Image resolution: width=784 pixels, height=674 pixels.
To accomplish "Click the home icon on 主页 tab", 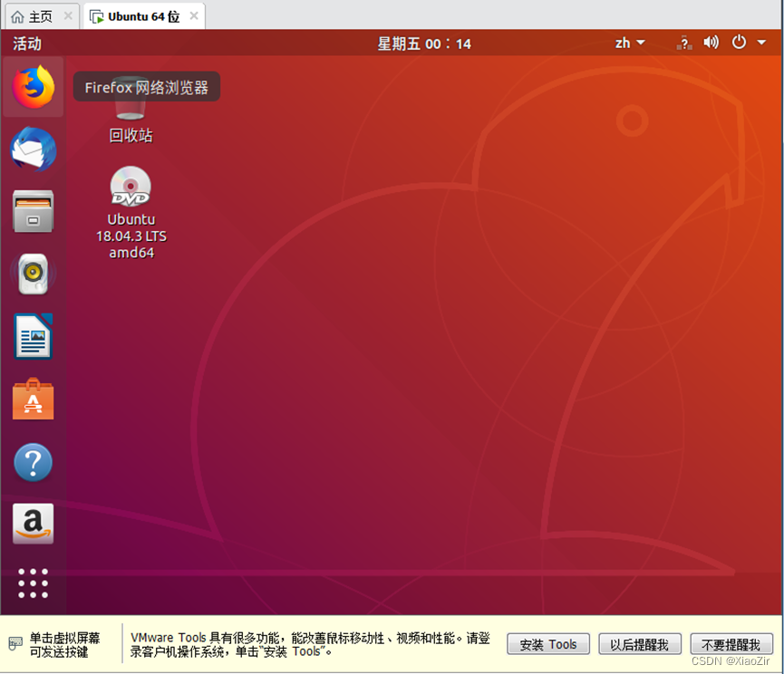I will [17, 17].
